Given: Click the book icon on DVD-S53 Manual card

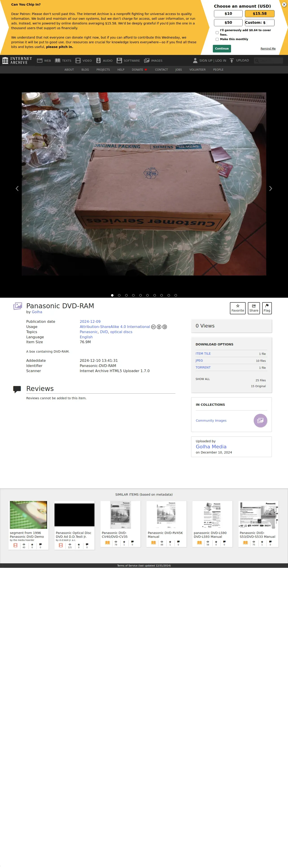Looking at the screenshot, I should click(246, 542).
